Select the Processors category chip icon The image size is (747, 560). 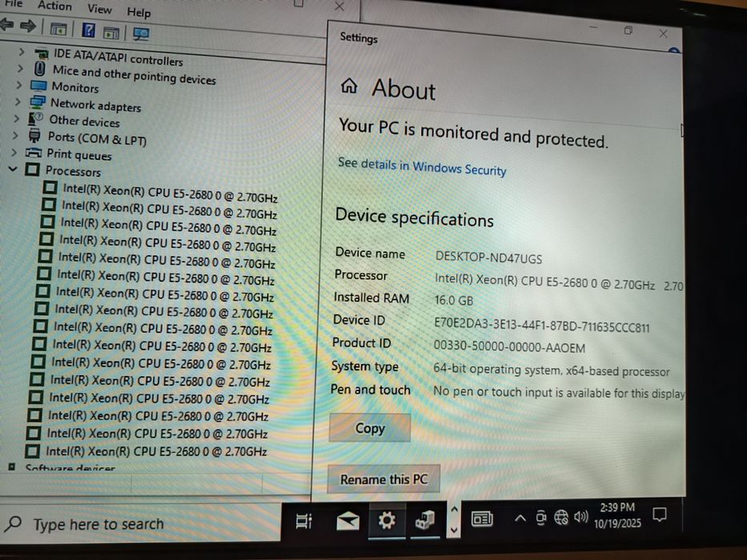coord(32,169)
